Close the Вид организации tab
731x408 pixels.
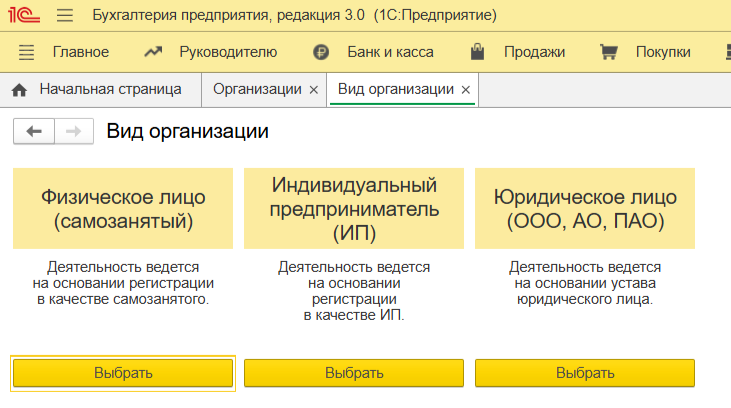[465, 90]
